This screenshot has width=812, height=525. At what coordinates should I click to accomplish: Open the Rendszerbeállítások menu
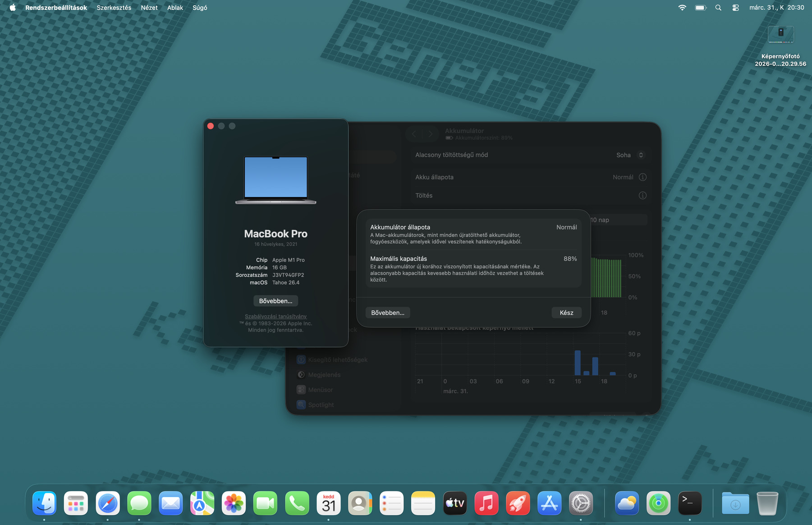(56, 8)
